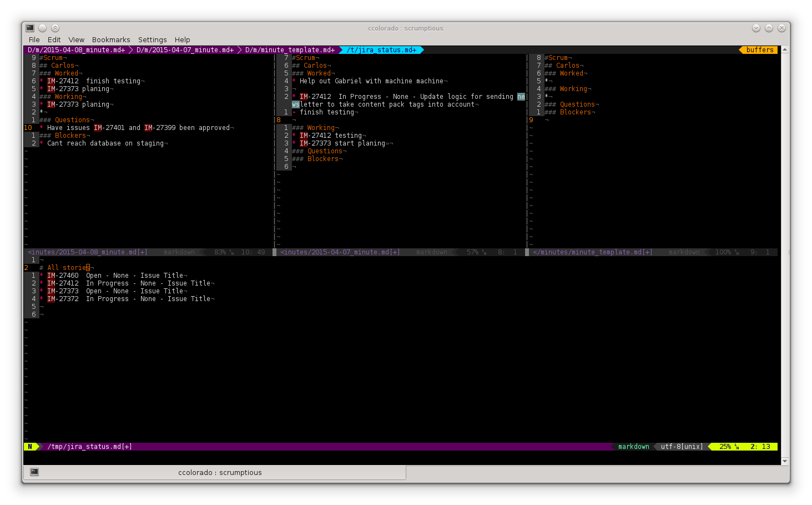The image size is (812, 505).
Task: Switch to the 2015-04-07_minute.md+ buffer tab
Action: click(185, 50)
